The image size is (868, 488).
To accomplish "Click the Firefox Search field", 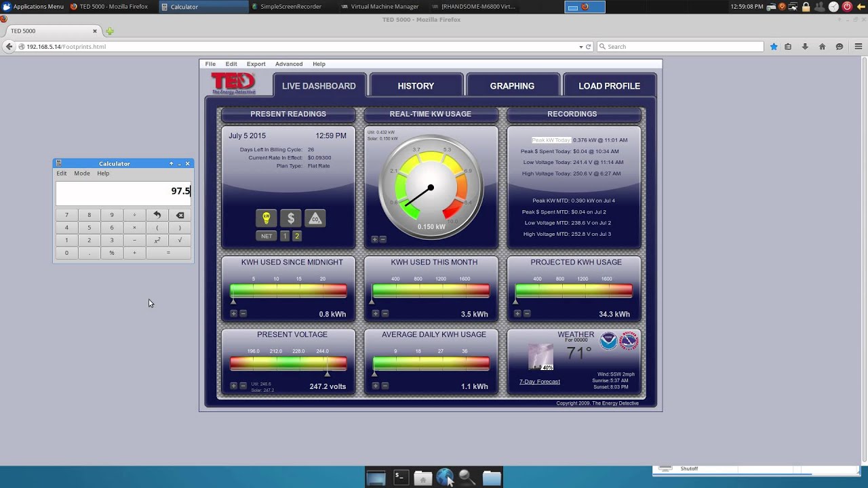I will [680, 47].
